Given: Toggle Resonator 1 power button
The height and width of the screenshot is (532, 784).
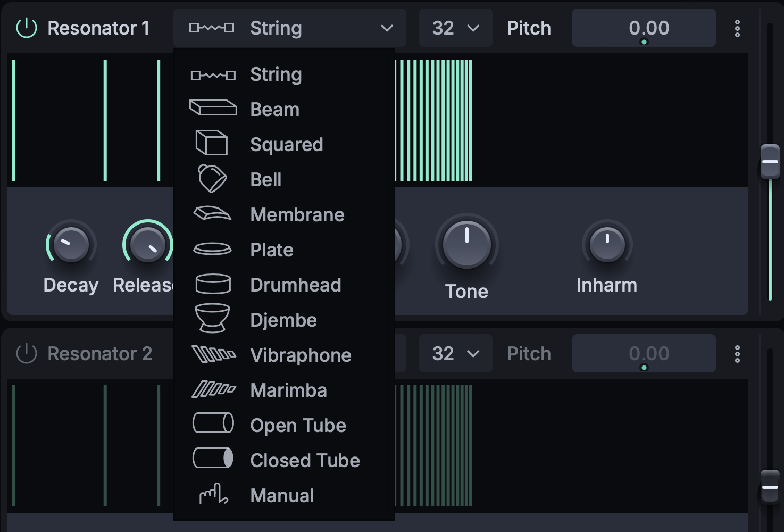Looking at the screenshot, I should (x=27, y=28).
